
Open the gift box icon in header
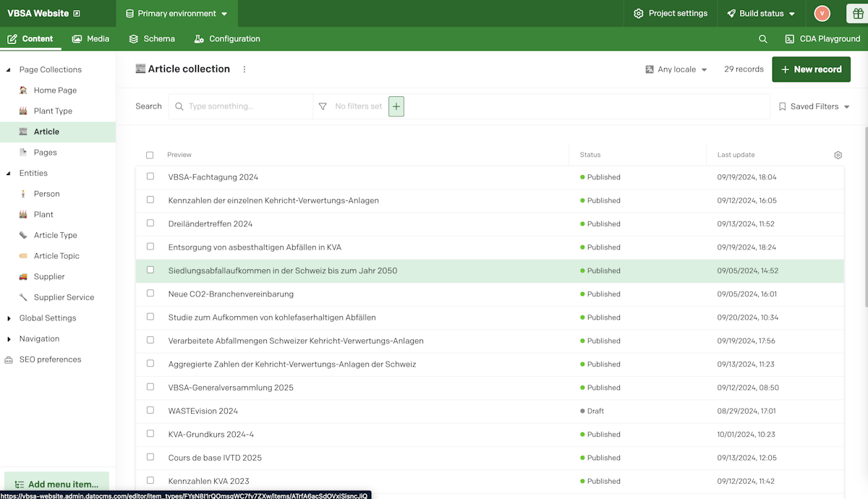click(859, 13)
